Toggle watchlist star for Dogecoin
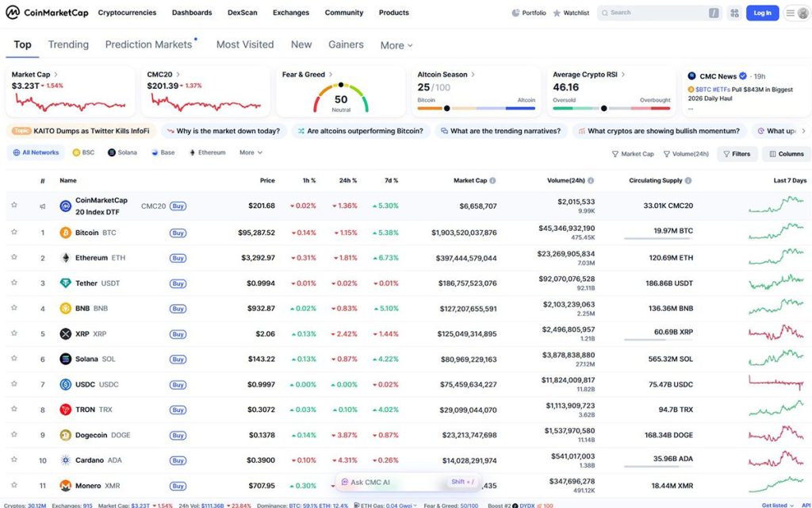Image resolution: width=812 pixels, height=508 pixels. tap(14, 435)
